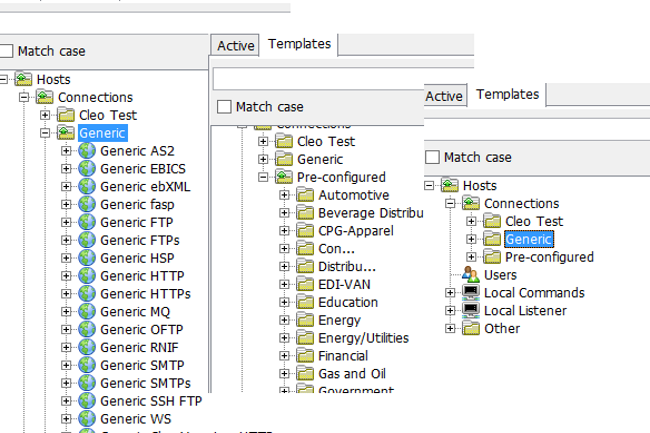Expand the Beverage Distribu folder node
This screenshot has height=433, width=650.
pos(285,213)
